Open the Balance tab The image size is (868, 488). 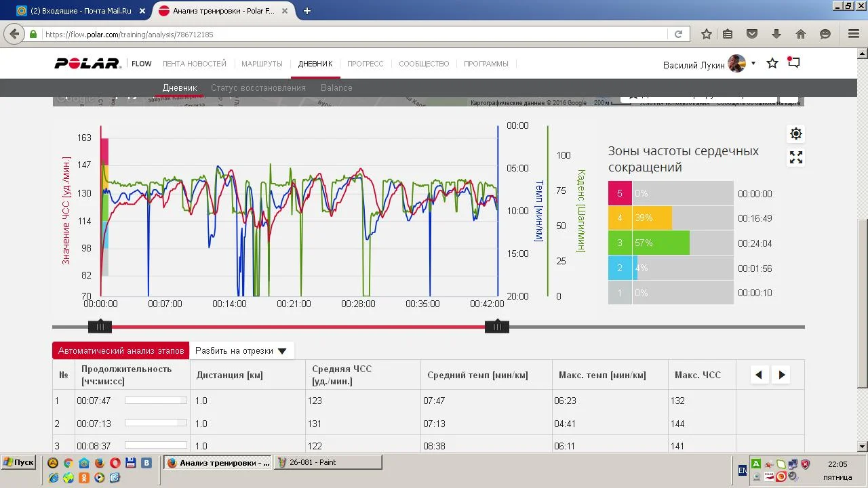[x=336, y=88]
